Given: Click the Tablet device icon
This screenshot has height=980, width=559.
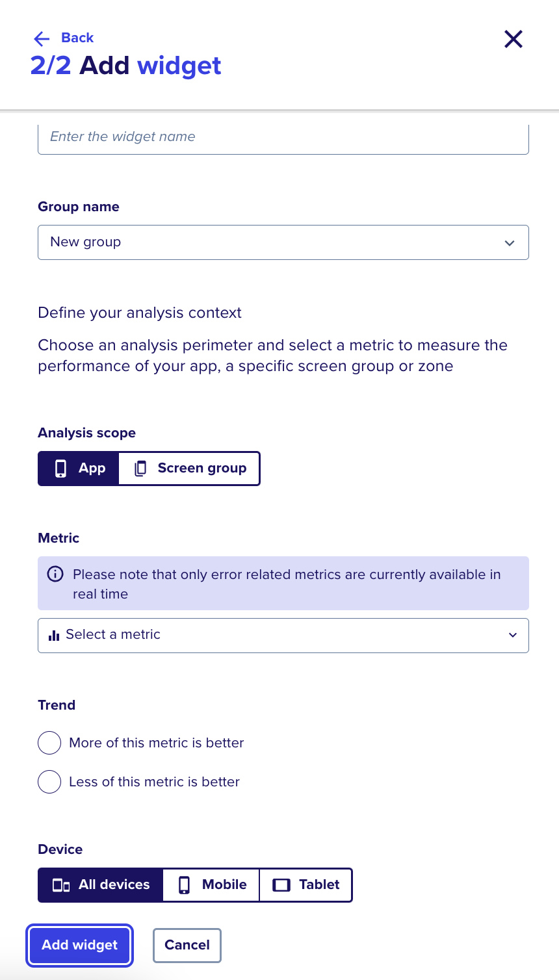Looking at the screenshot, I should pos(281,885).
